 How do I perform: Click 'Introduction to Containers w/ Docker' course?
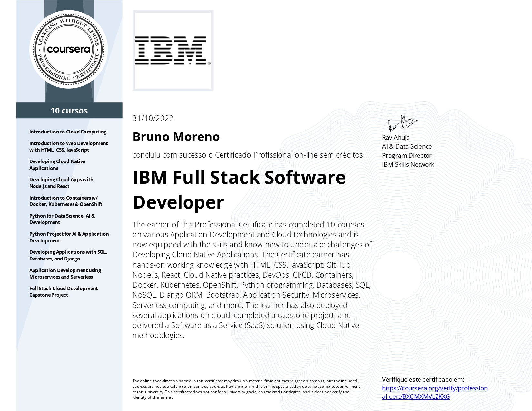coord(66,201)
